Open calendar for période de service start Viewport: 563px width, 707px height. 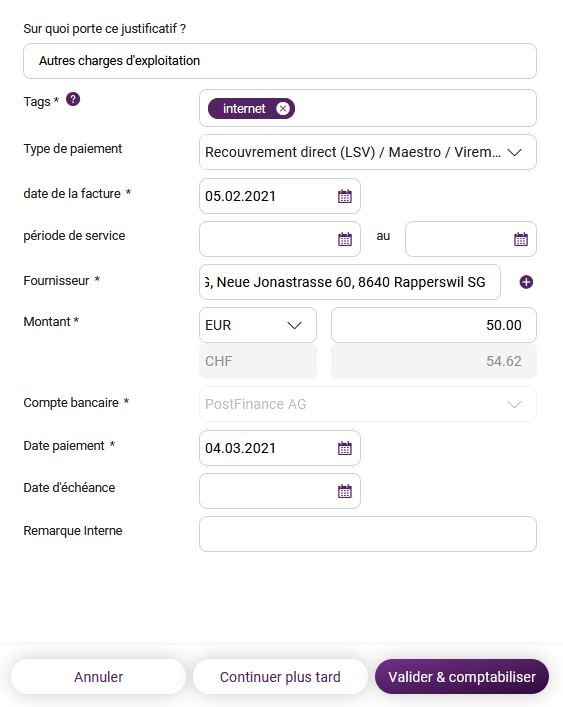(x=345, y=239)
